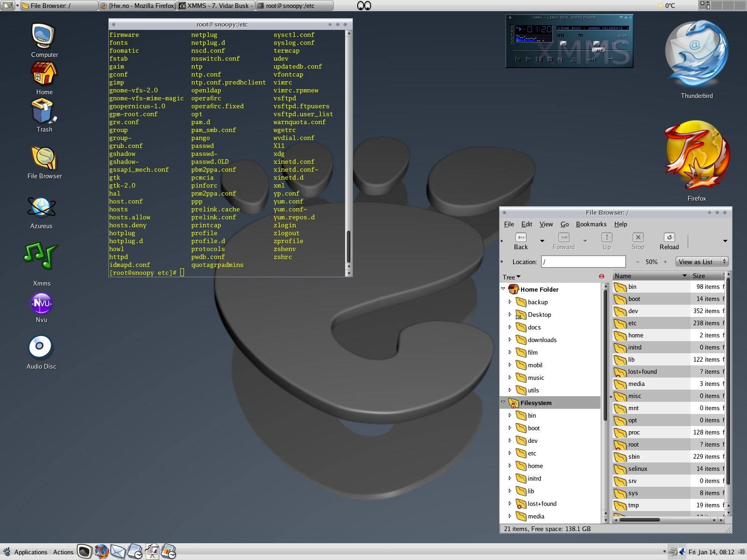Click Up in File Browser toolbar

tap(606, 241)
